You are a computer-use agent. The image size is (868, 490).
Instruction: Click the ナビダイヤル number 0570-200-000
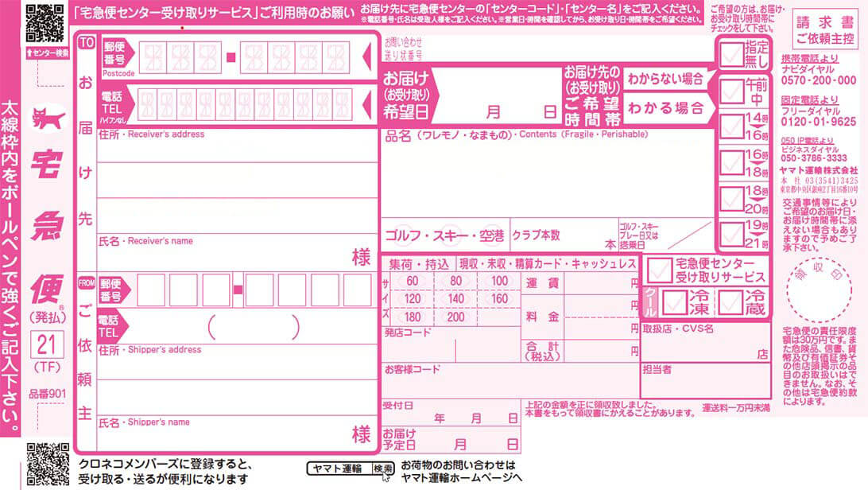(x=819, y=80)
